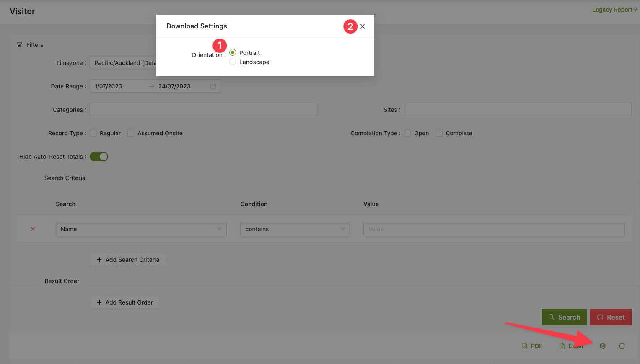Expand the Name search field dropdown

click(x=141, y=229)
